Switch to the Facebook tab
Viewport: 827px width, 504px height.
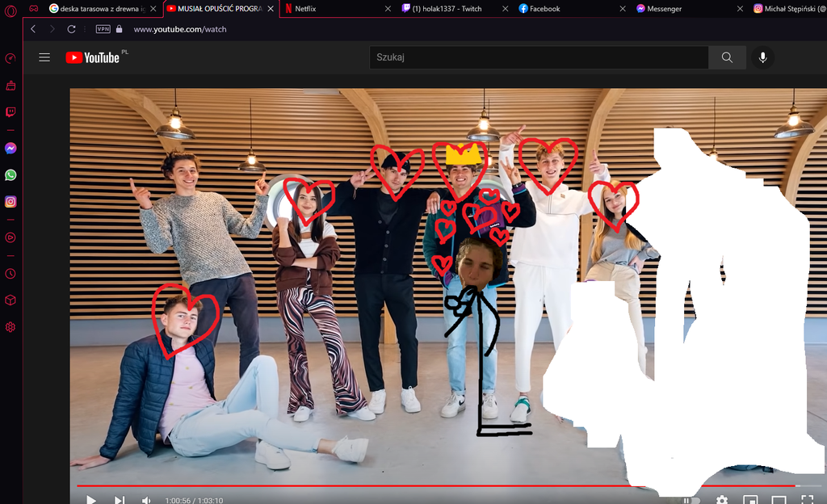click(573, 8)
